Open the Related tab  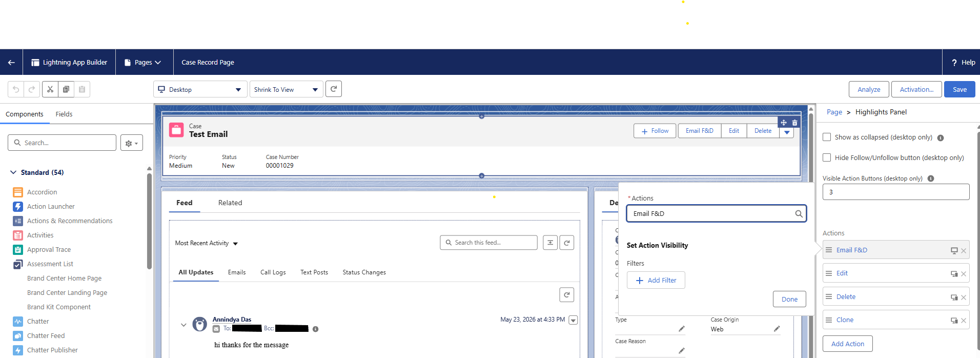click(x=230, y=203)
